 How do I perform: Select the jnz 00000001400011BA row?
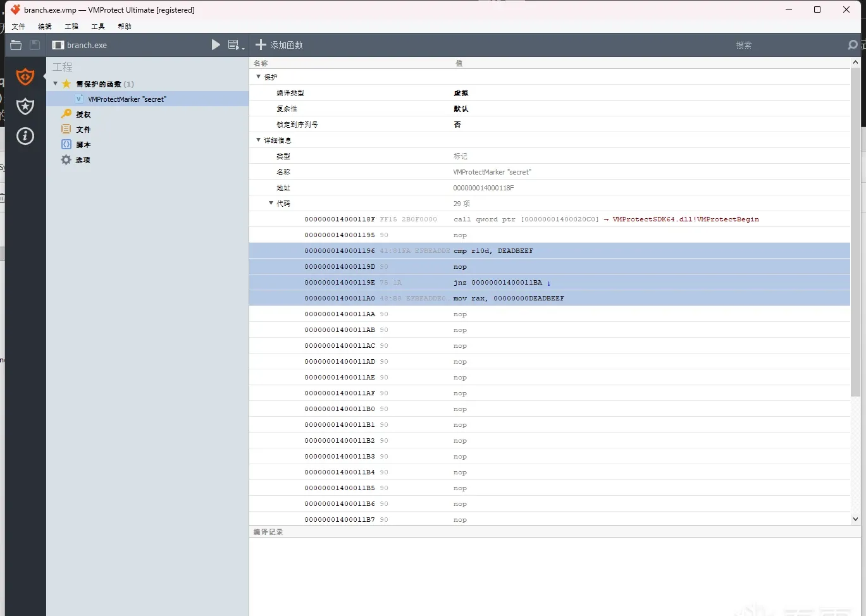[x=550, y=282]
